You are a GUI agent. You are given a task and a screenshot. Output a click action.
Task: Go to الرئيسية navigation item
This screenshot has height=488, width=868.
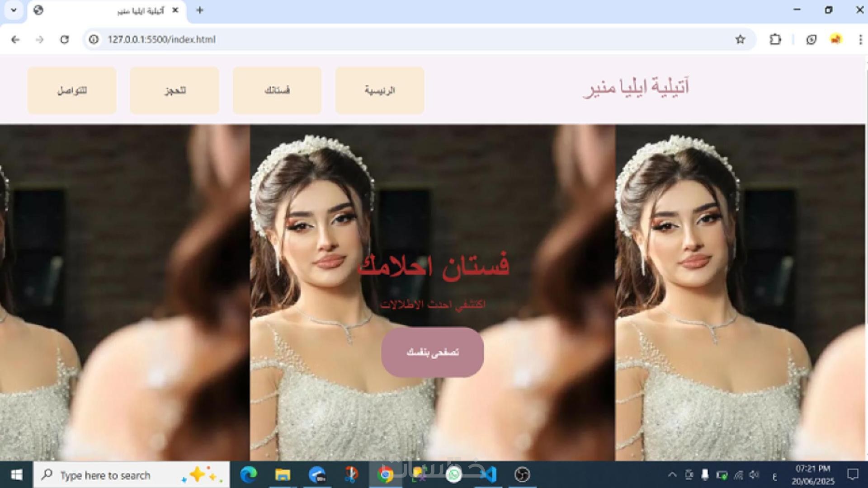click(x=380, y=90)
